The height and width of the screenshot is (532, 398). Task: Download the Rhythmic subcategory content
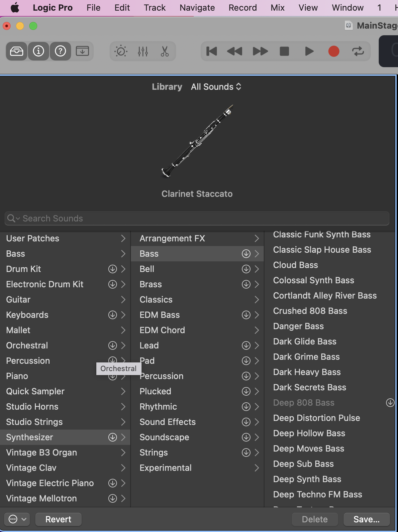(246, 407)
